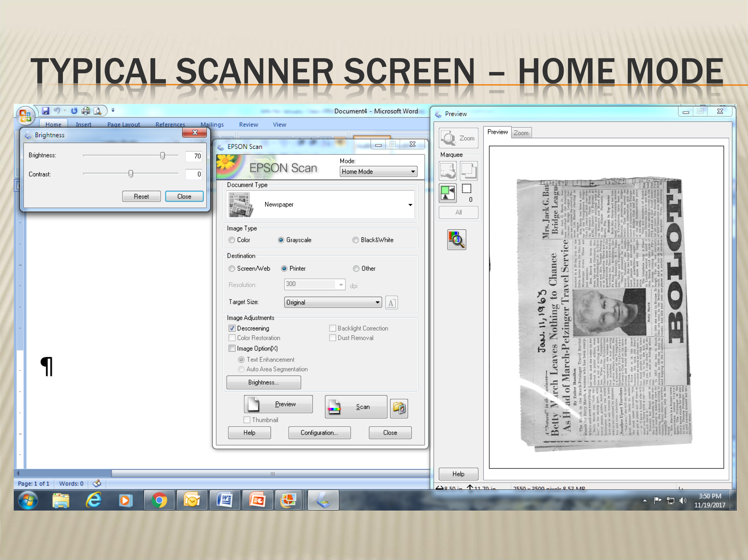Open the Mailings tab in Word
This screenshot has height=560, width=748.
pos(212,125)
